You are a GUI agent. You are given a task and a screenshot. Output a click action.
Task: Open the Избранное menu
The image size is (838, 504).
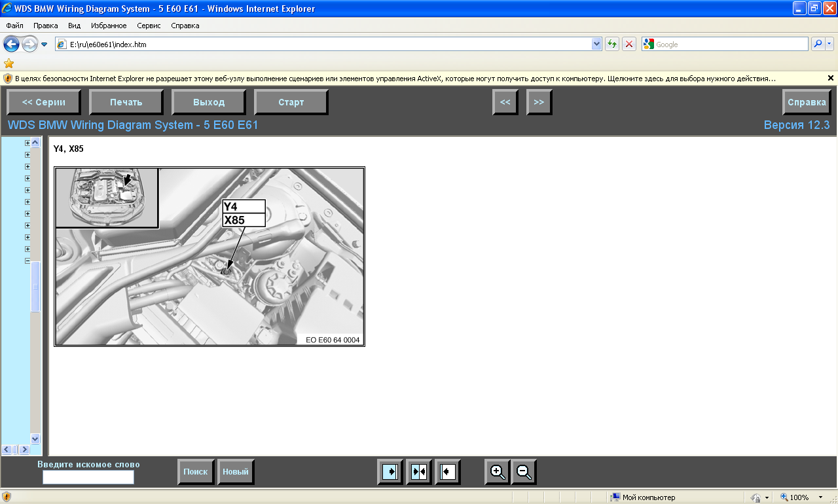(x=109, y=26)
